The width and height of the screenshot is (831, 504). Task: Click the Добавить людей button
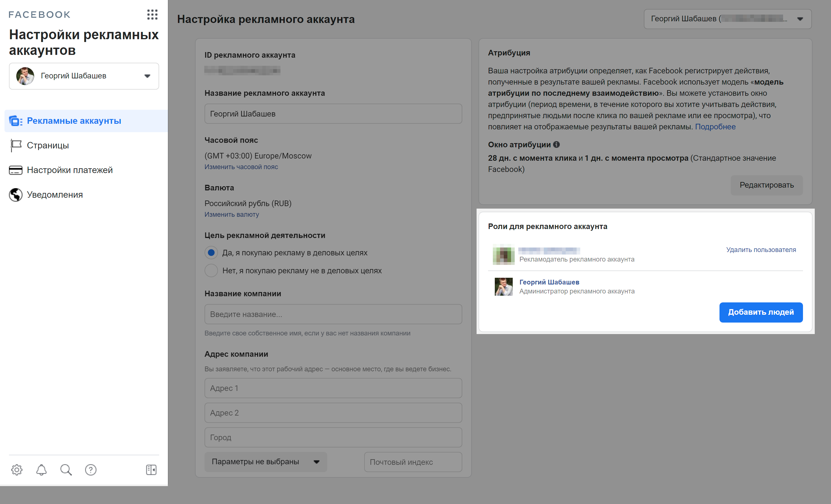pos(761,312)
